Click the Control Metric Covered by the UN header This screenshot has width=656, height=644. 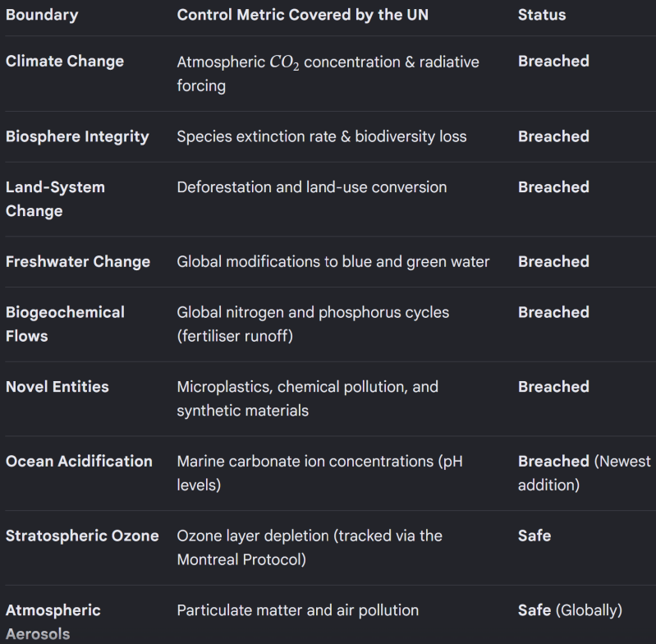pos(302,15)
